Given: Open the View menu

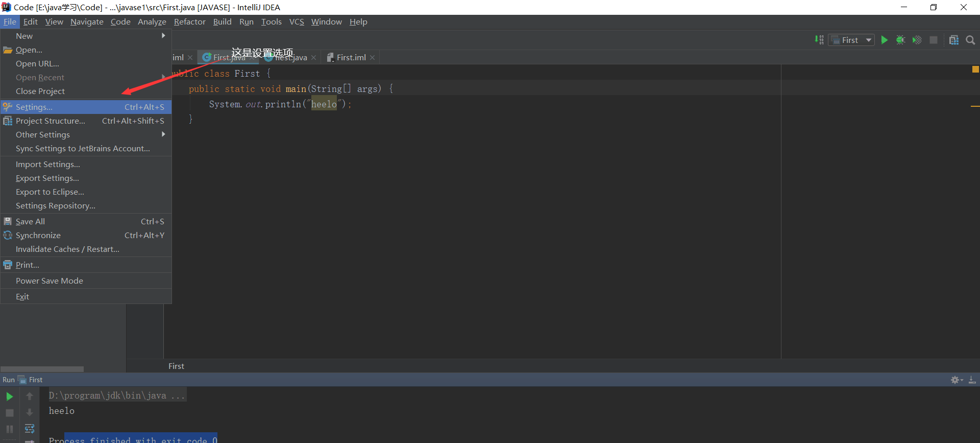Looking at the screenshot, I should pos(54,22).
